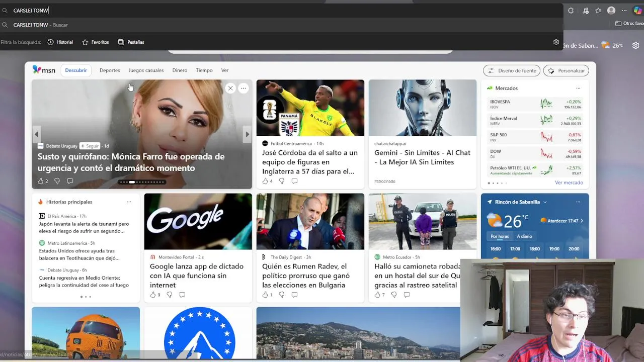Switch weather to Por horas
This screenshot has height=362, width=644.
click(500, 236)
